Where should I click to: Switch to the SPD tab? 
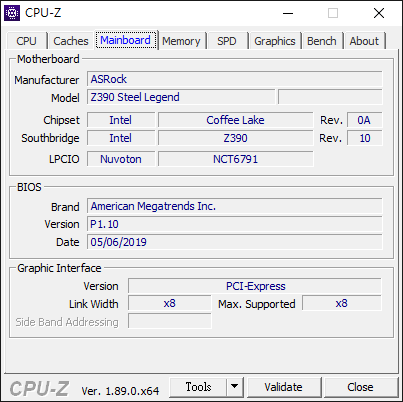227,41
